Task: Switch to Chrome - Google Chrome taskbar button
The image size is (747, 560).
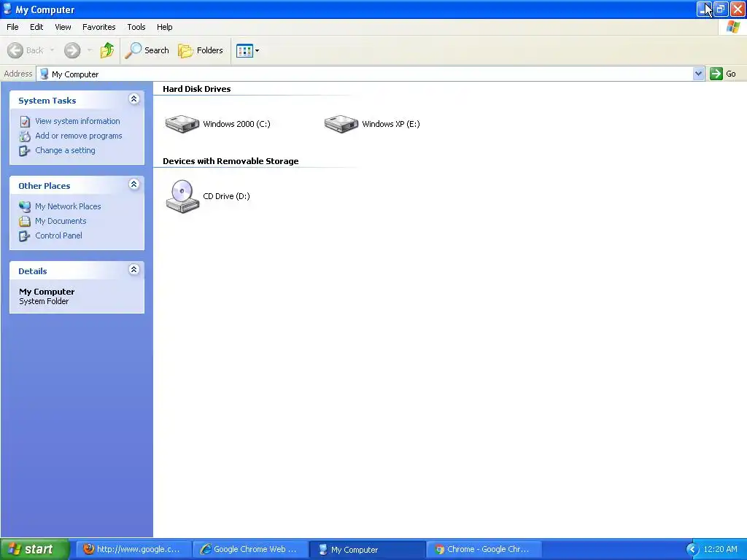Action: click(x=484, y=549)
